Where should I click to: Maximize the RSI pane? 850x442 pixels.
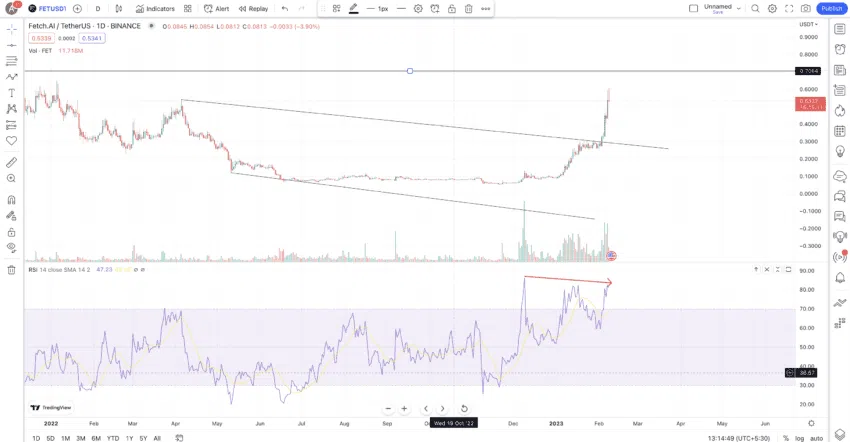pyautogui.click(x=788, y=270)
